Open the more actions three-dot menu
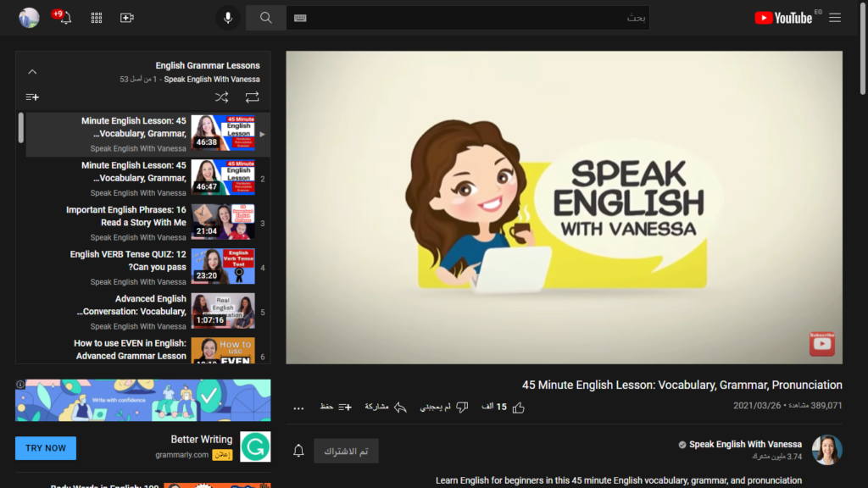Image resolution: width=868 pixels, height=488 pixels. point(298,408)
